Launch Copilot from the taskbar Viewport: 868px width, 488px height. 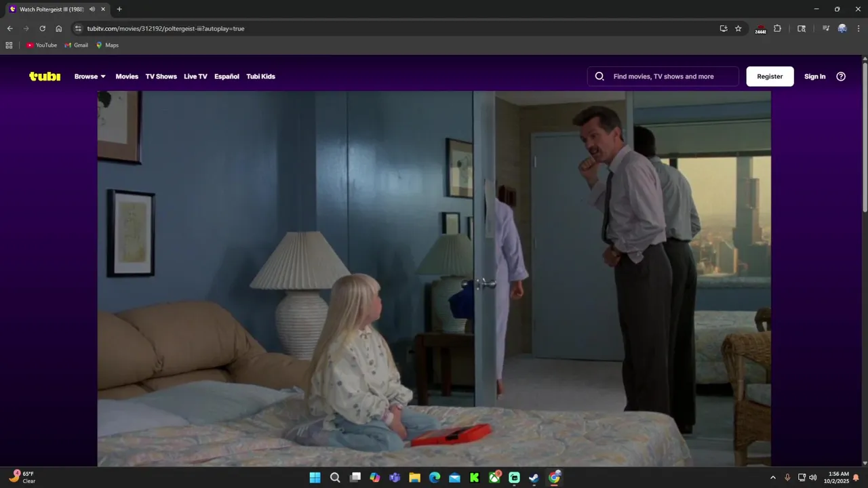375,478
